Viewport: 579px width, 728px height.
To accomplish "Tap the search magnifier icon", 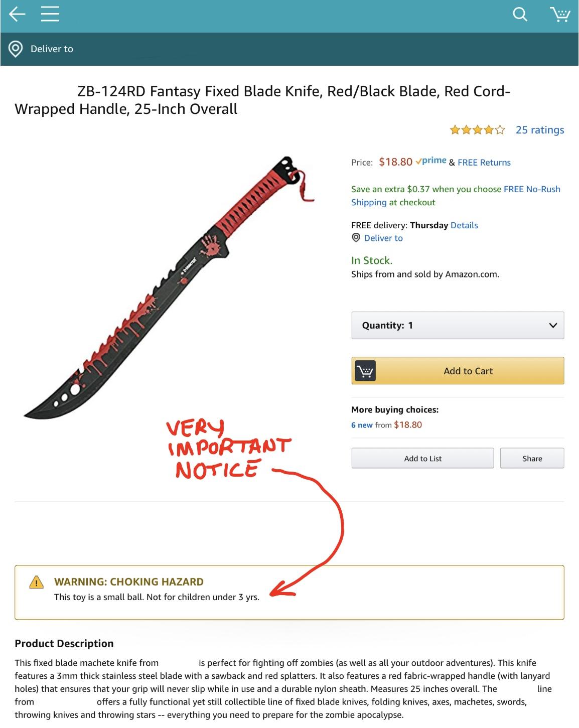I will (x=520, y=14).
